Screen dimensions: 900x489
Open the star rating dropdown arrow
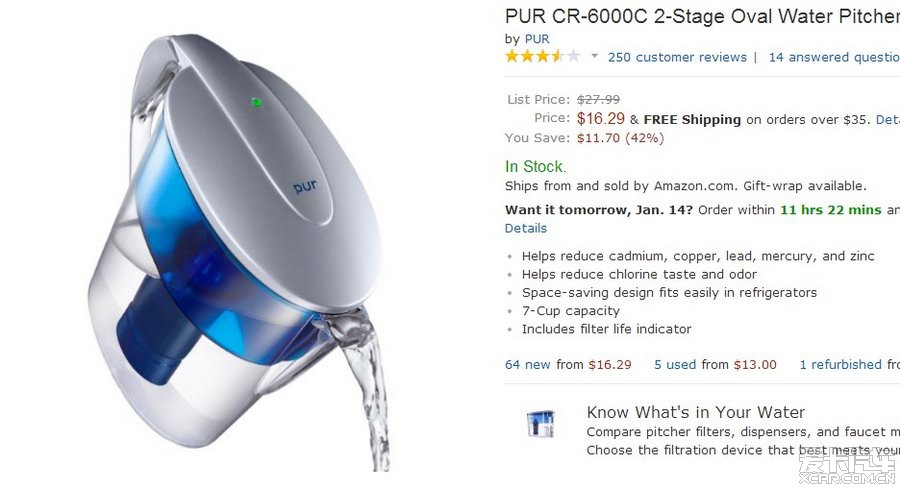595,56
